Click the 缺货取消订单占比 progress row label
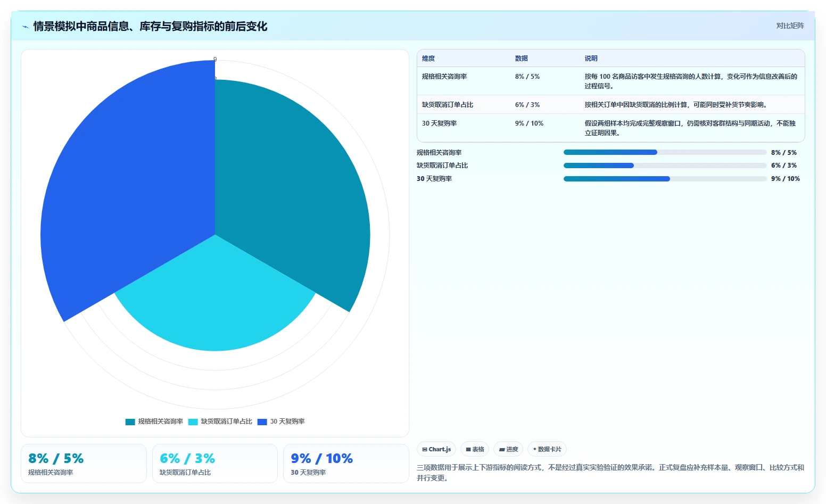Viewport: 826px width, 504px height. point(442,166)
